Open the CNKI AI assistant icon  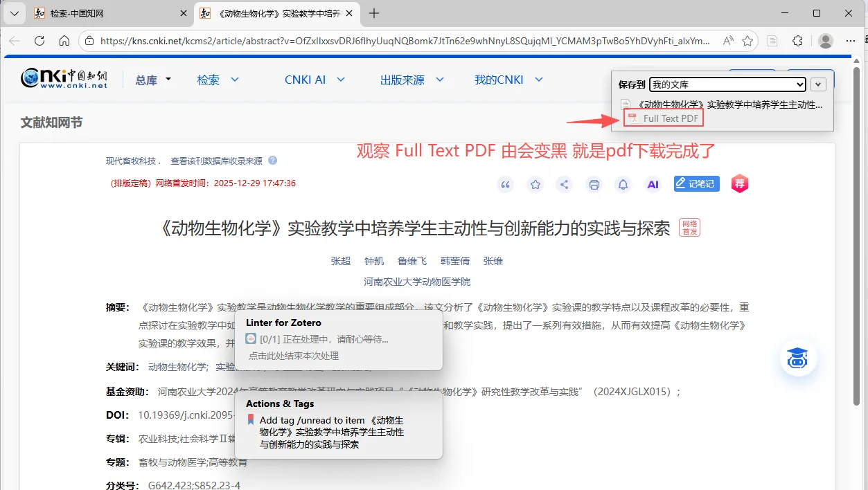coord(652,183)
